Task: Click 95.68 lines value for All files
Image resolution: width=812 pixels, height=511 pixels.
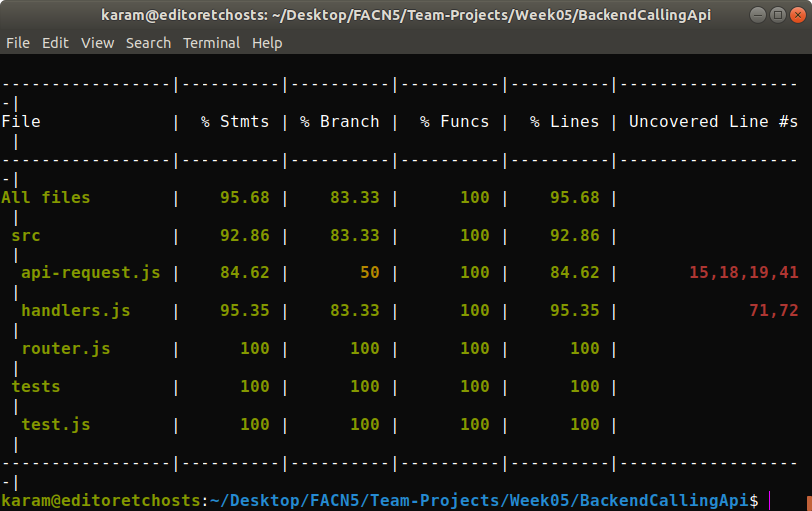Action: coord(575,198)
